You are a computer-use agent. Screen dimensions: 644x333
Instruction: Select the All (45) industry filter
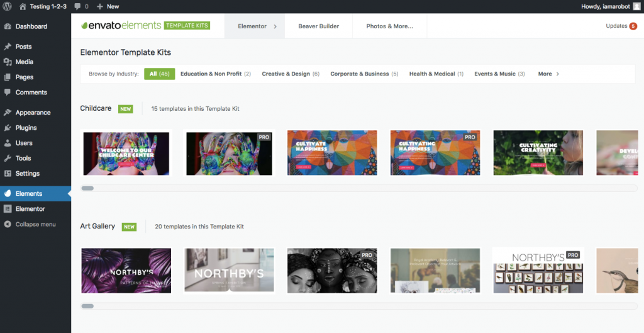[x=159, y=74]
